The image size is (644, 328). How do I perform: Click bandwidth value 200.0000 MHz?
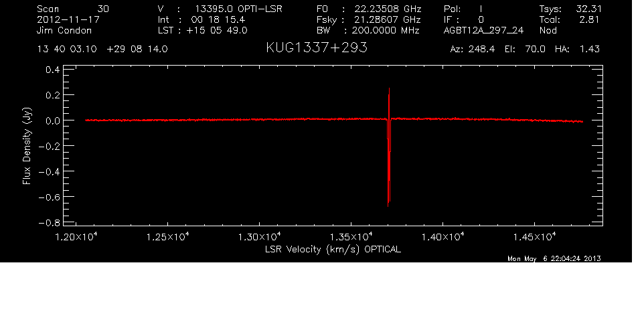[385, 30]
